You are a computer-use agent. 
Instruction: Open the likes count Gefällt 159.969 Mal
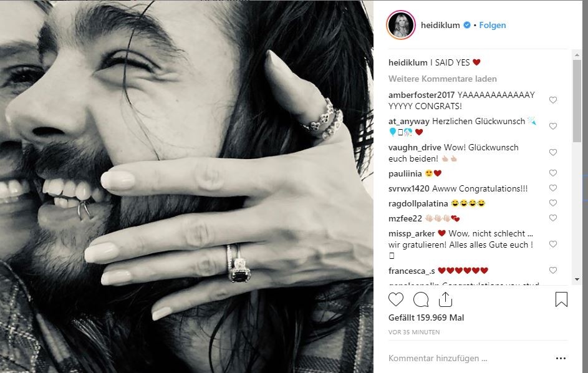coord(426,318)
